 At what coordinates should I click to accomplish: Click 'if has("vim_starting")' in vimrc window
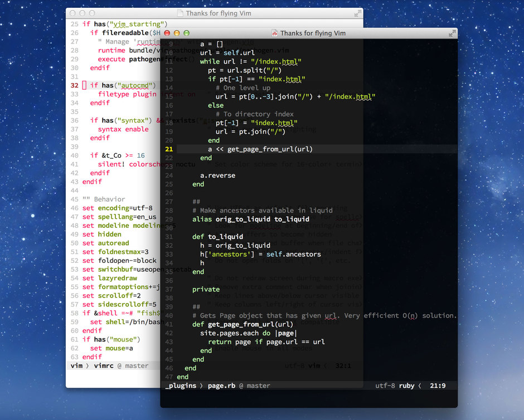point(125,24)
